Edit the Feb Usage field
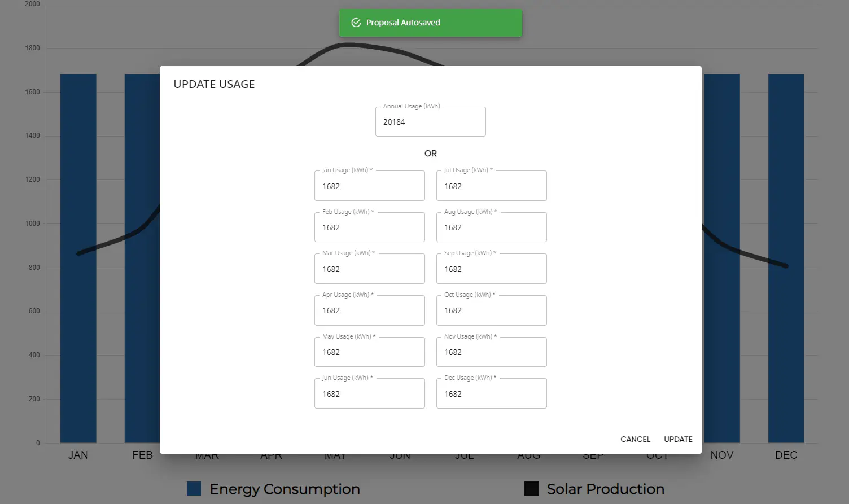The height and width of the screenshot is (504, 849). pos(369,227)
